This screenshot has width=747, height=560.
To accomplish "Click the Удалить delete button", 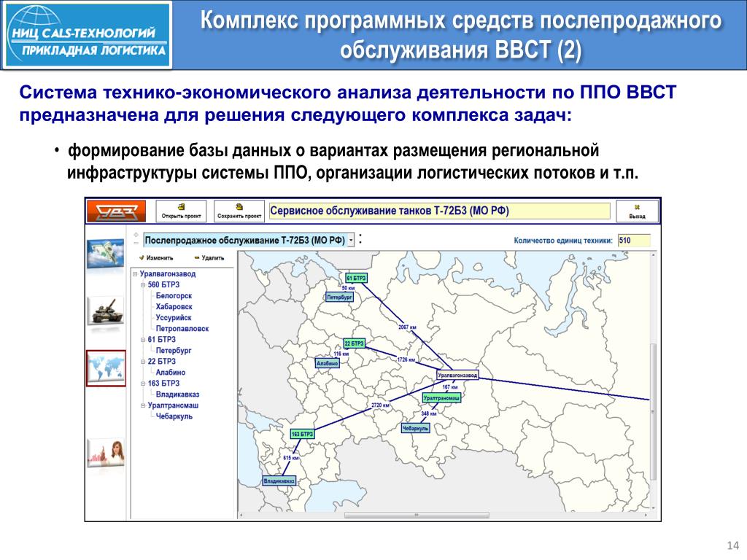I will point(209,257).
